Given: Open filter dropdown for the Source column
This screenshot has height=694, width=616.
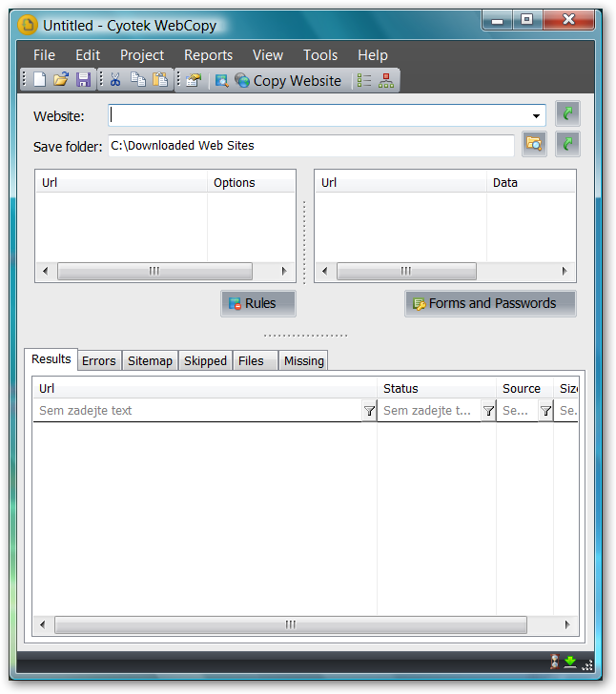Looking at the screenshot, I should (546, 411).
